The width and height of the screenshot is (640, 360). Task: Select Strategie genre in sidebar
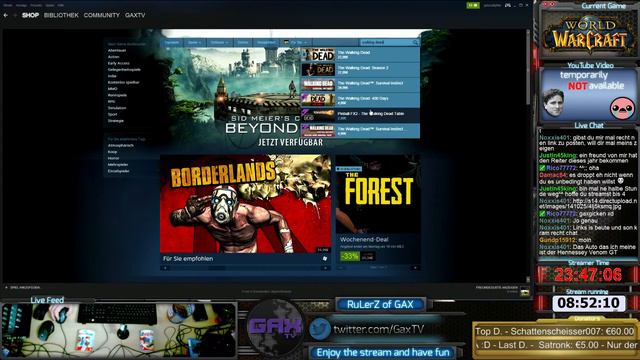(x=116, y=121)
